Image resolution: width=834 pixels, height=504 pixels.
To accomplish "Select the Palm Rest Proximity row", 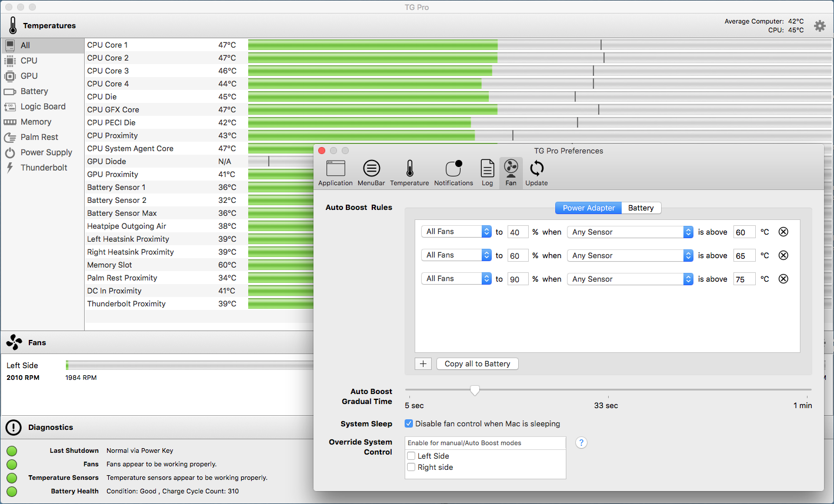I will 199,278.
